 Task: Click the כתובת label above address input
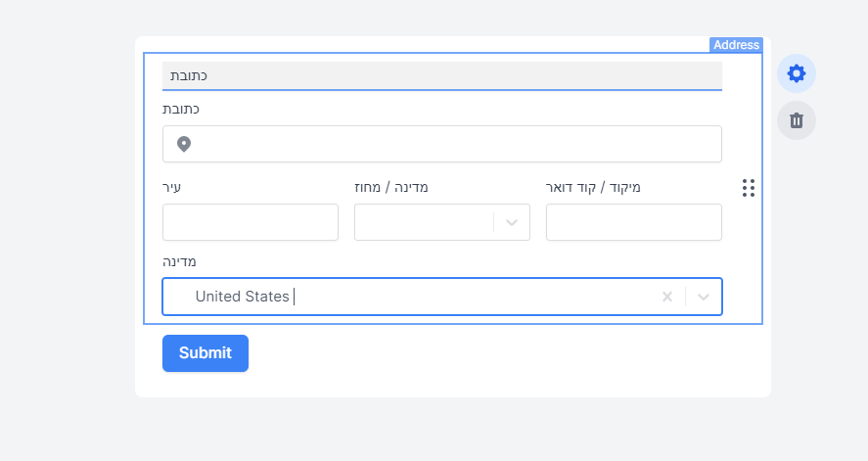[181, 109]
